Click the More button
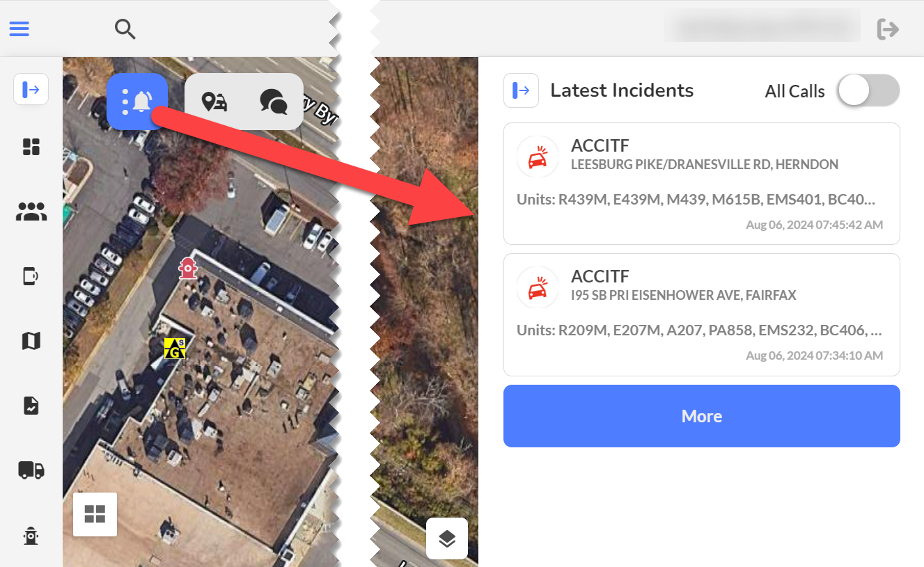The height and width of the screenshot is (567, 924). pyautogui.click(x=702, y=416)
